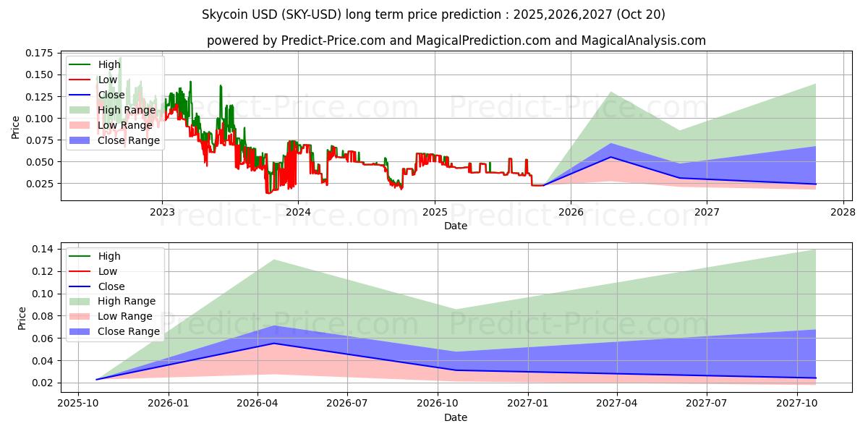868x434 pixels.
Task: Click the blue Close line marker in top legend
Action: coord(80,95)
